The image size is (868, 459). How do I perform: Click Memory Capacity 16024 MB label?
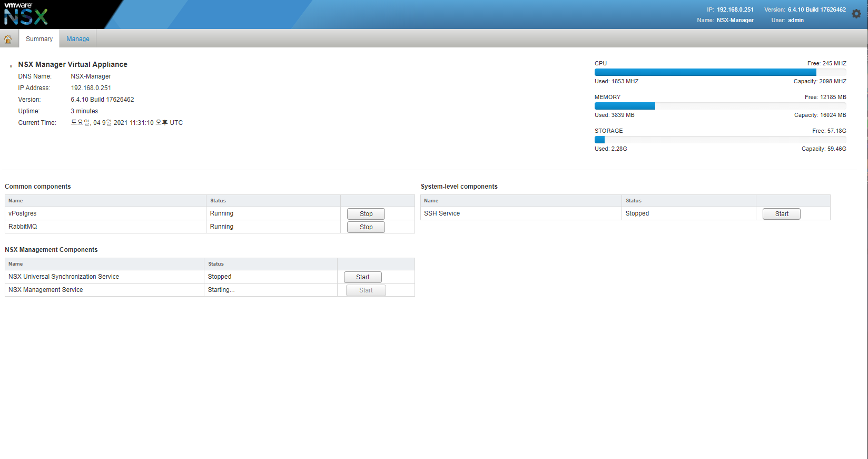point(820,115)
